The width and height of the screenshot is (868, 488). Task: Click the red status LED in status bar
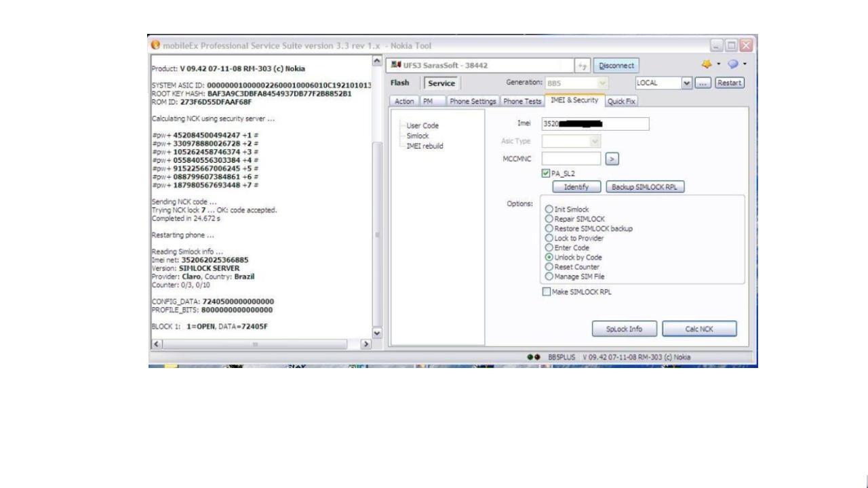click(x=536, y=357)
